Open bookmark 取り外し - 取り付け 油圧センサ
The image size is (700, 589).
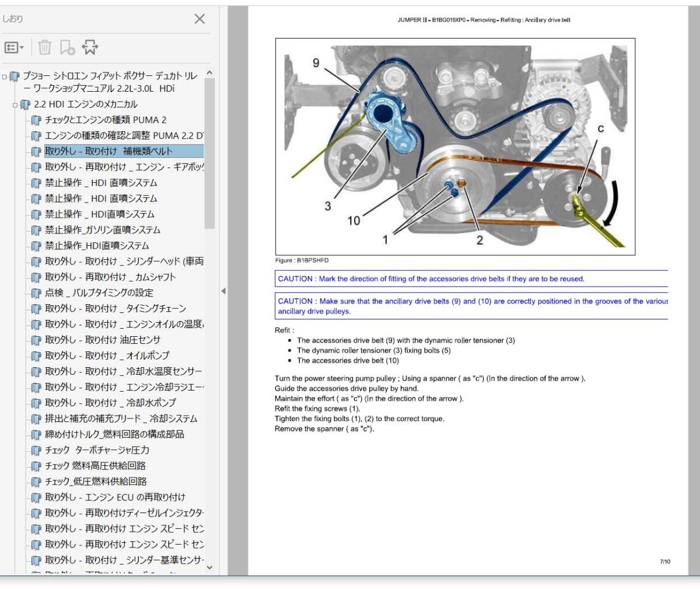[x=103, y=340]
